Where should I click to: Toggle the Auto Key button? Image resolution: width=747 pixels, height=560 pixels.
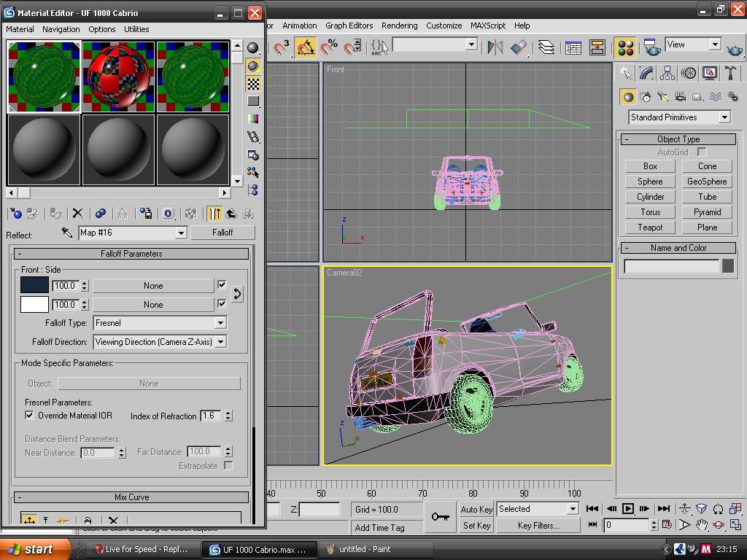pos(476,509)
